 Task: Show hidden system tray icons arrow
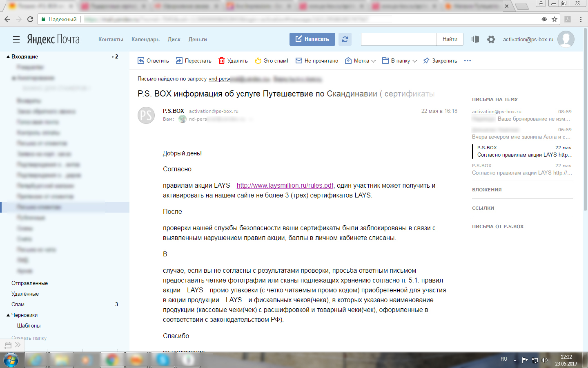515,360
